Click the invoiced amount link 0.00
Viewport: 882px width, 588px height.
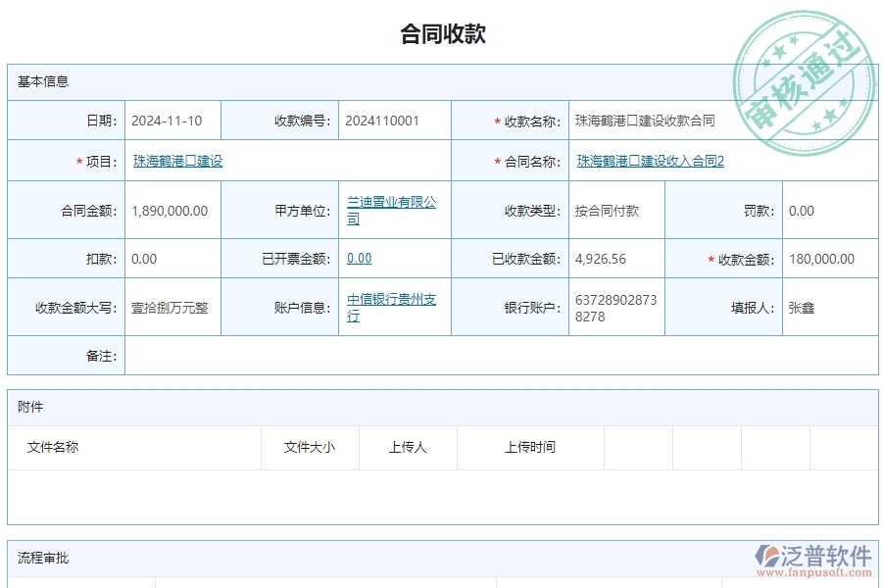coord(359,258)
